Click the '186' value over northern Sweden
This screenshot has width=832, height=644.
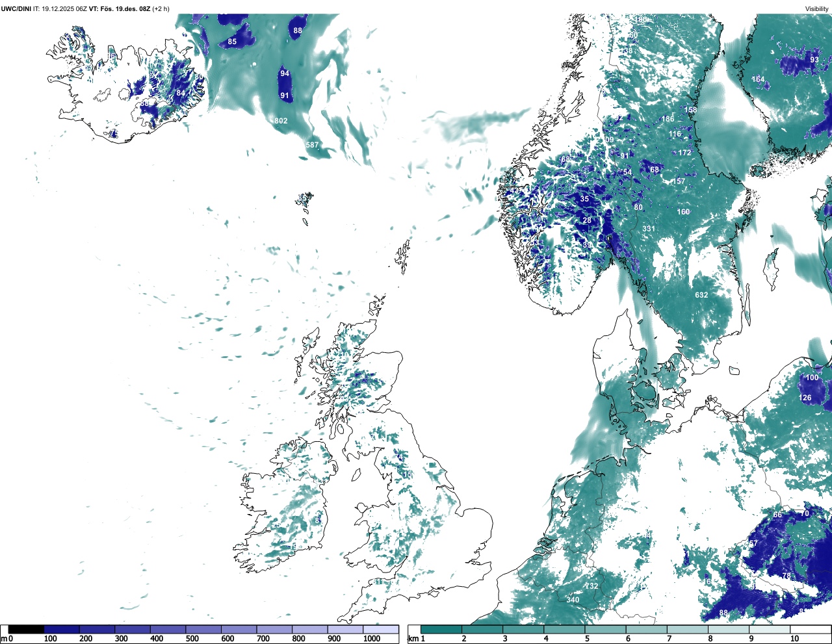[x=668, y=119]
